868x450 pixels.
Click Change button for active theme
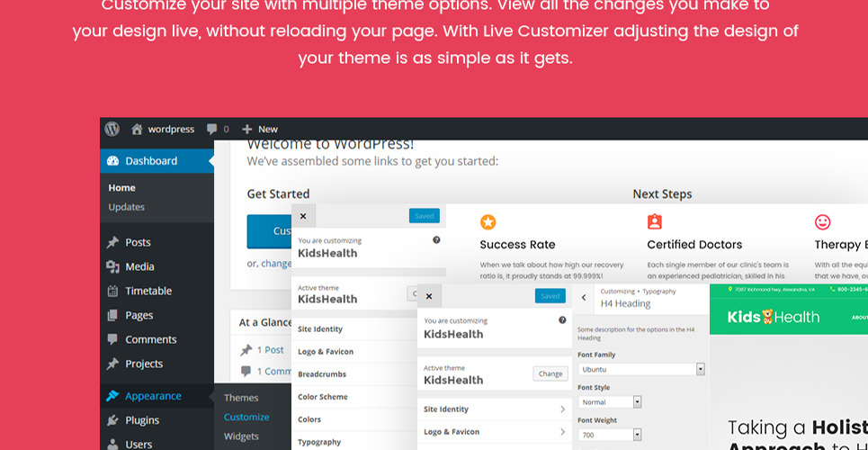click(550, 373)
